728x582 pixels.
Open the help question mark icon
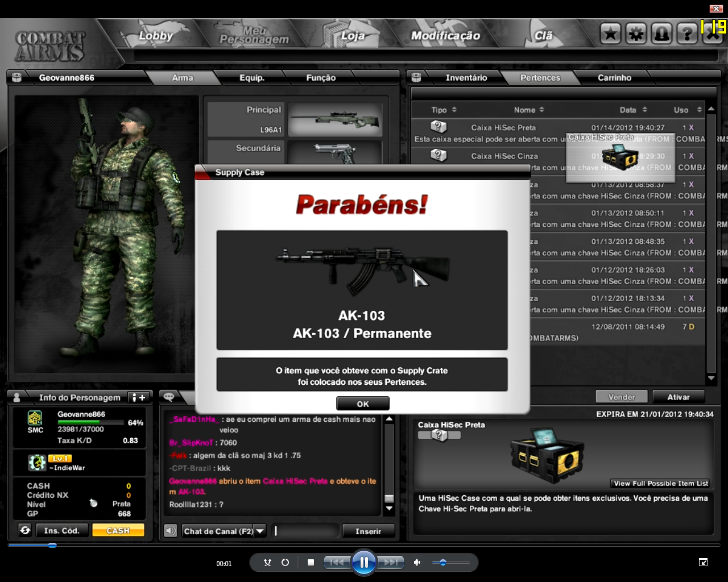point(688,34)
